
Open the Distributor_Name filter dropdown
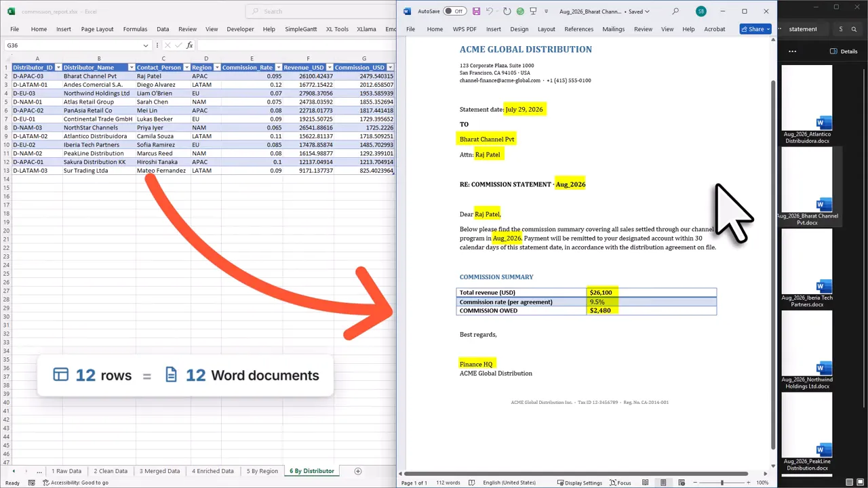coord(130,68)
